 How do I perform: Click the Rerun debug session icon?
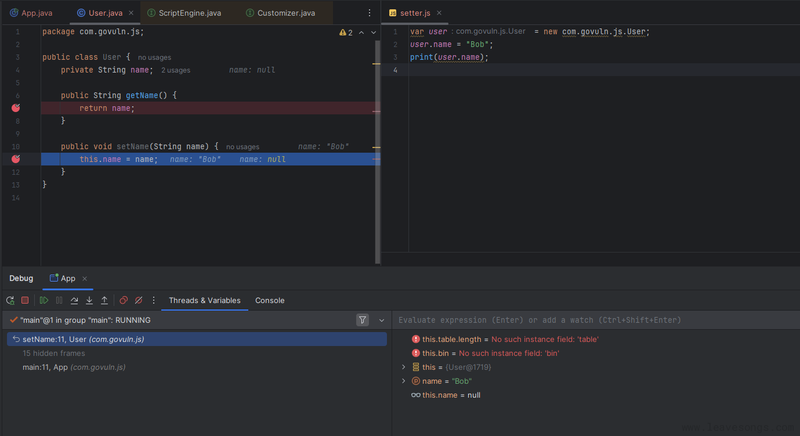click(10, 300)
